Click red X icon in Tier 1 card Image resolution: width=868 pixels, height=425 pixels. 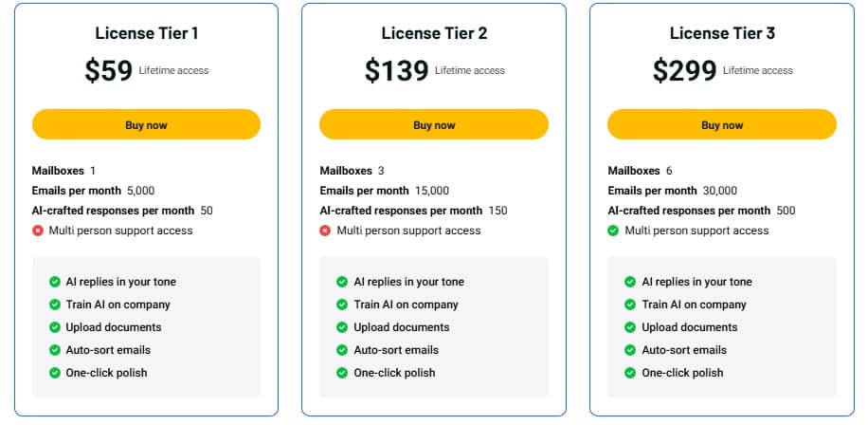38,231
